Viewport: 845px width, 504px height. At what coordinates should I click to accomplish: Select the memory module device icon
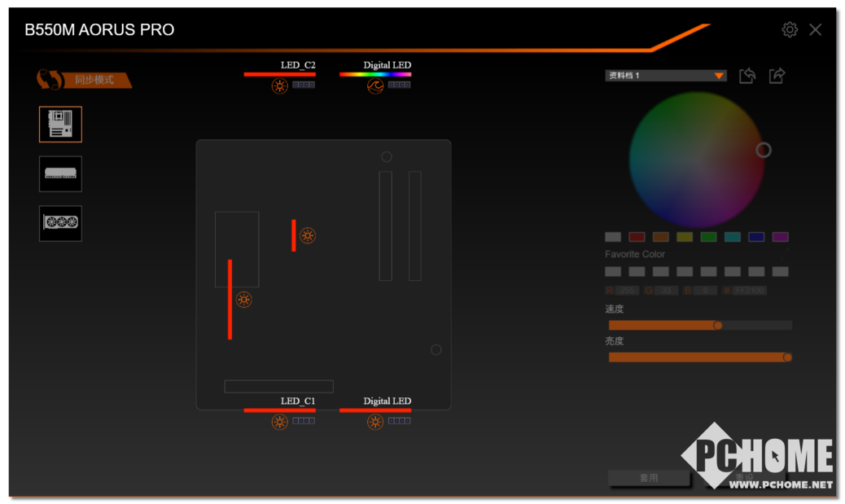pyautogui.click(x=60, y=174)
